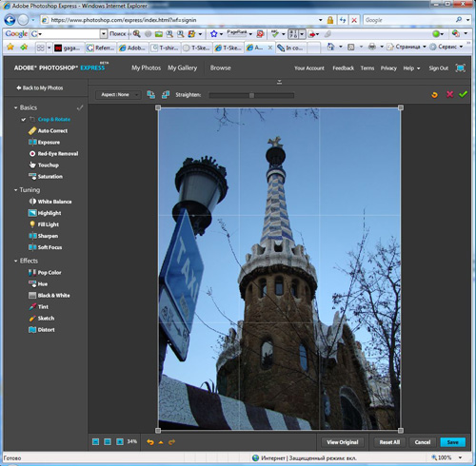Select the Tint effect icon

click(x=32, y=306)
